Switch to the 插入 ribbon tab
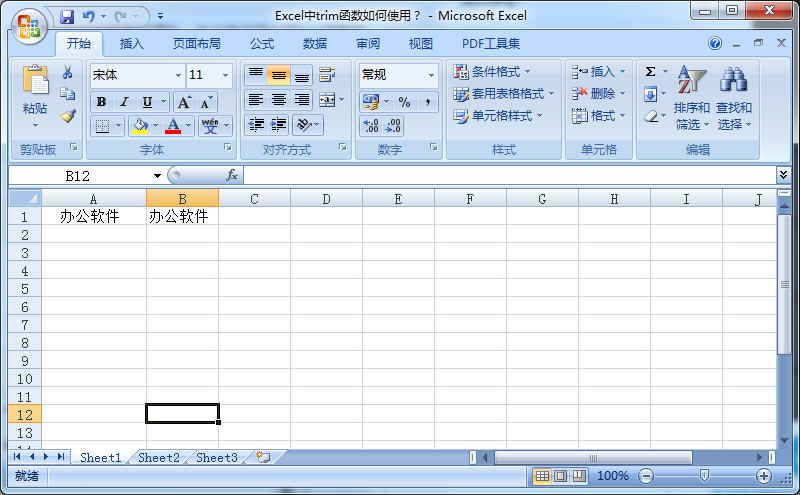Image resolution: width=800 pixels, height=495 pixels. (x=132, y=44)
